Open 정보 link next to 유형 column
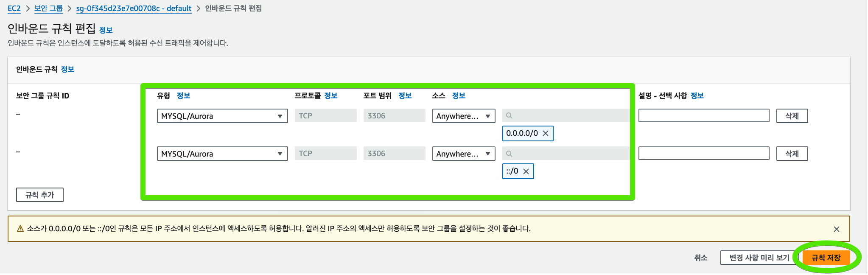The width and height of the screenshot is (868, 275). (x=183, y=95)
